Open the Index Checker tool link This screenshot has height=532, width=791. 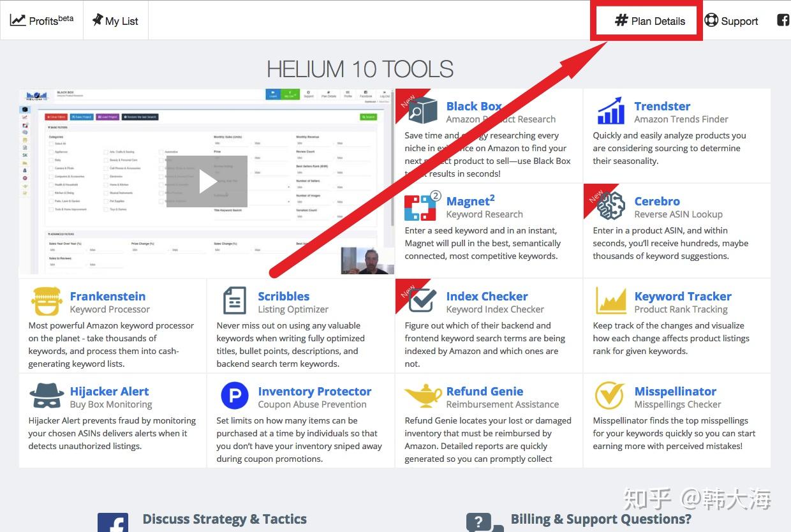point(487,296)
